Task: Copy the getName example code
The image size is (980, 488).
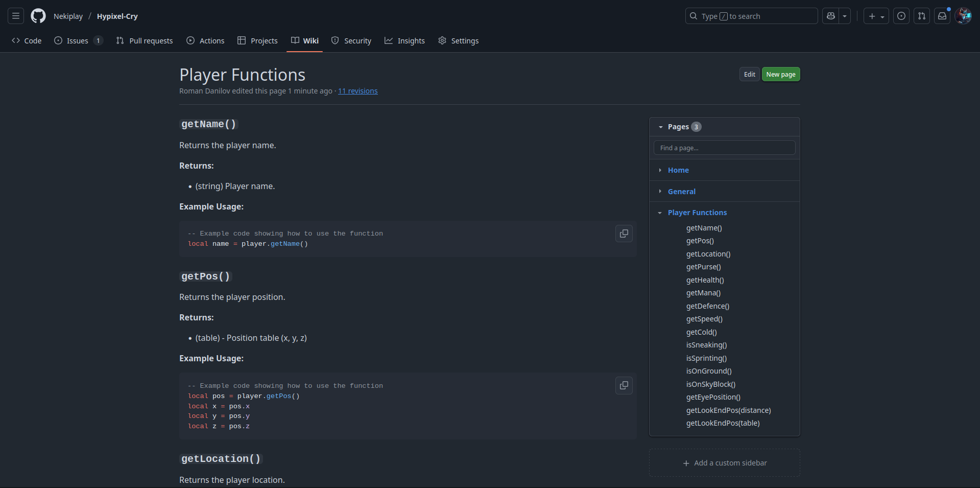Action: pyautogui.click(x=624, y=234)
